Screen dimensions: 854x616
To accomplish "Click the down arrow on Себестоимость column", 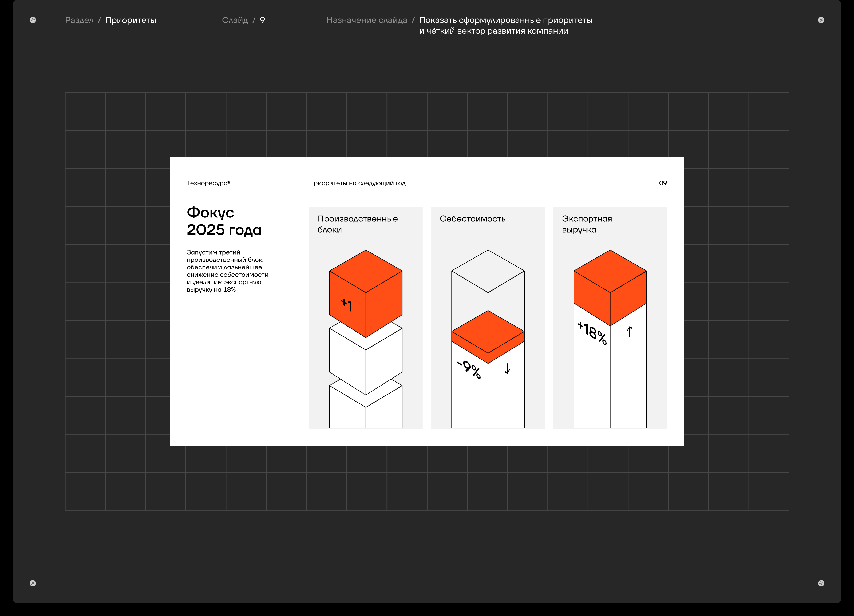I will pos(507,368).
